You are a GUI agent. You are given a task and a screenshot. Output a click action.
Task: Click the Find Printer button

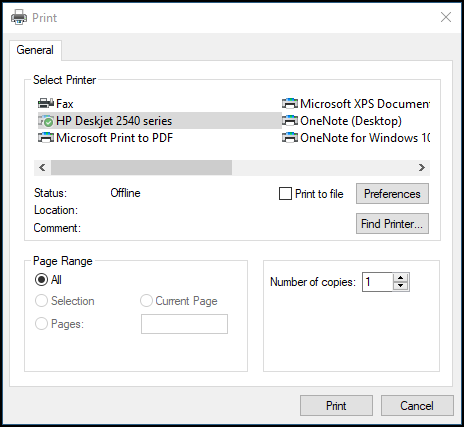(392, 224)
